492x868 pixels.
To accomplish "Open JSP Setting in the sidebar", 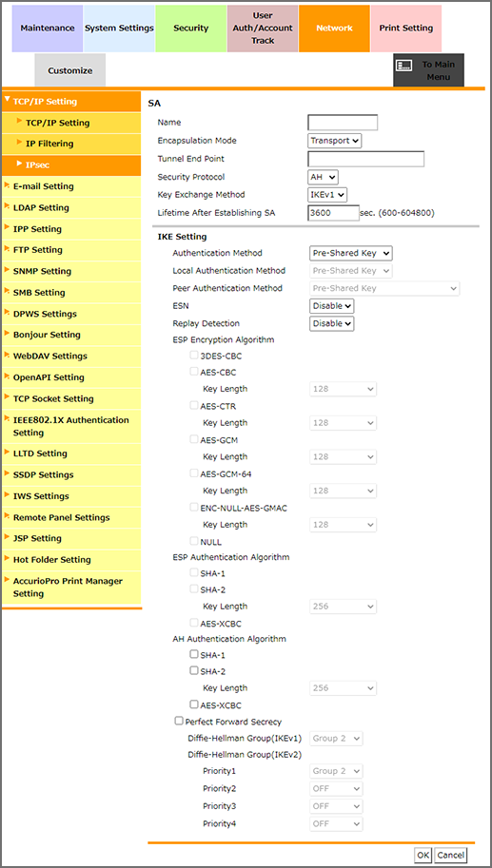I will 71,539.
